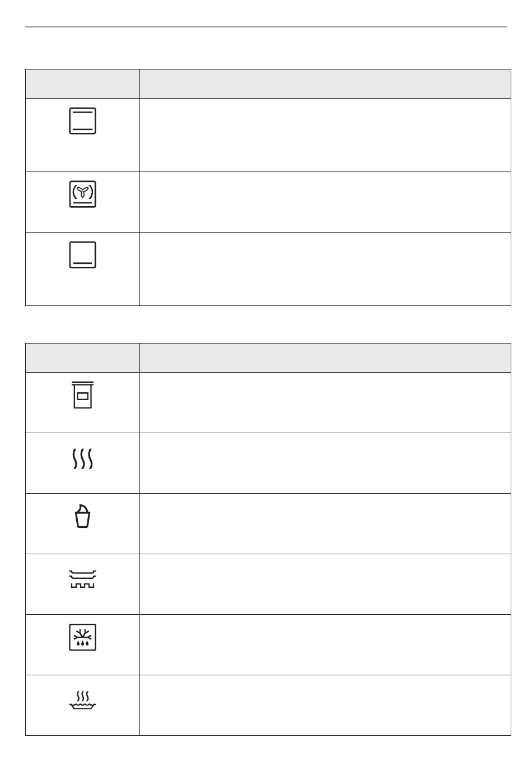Click the description cell next to the preserving jar
Viewport: 532px width, 770px height.
pos(325,402)
